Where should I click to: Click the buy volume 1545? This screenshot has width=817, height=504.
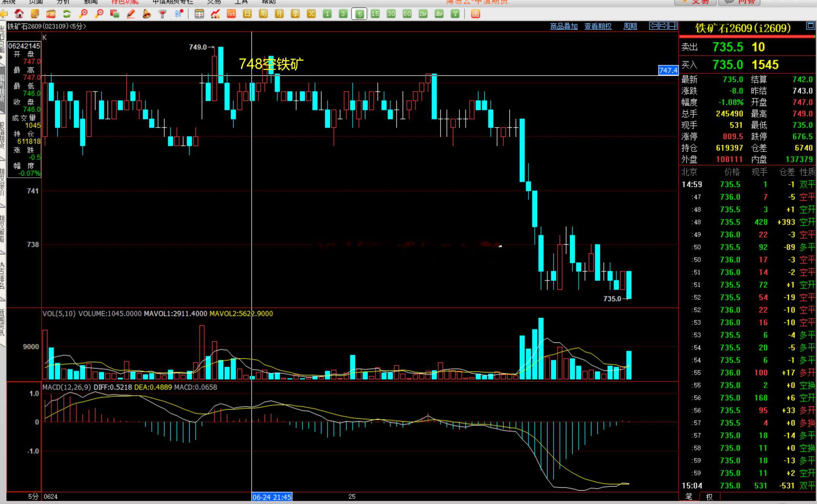point(765,65)
